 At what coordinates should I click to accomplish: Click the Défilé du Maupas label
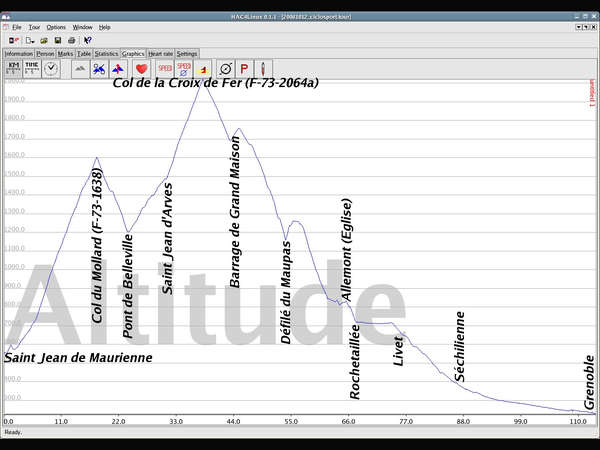pyautogui.click(x=286, y=293)
